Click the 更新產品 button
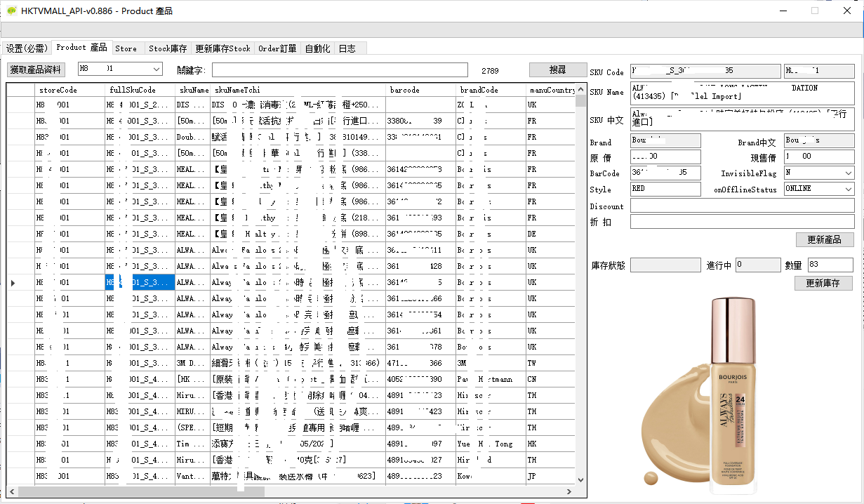864x504 pixels. click(825, 239)
